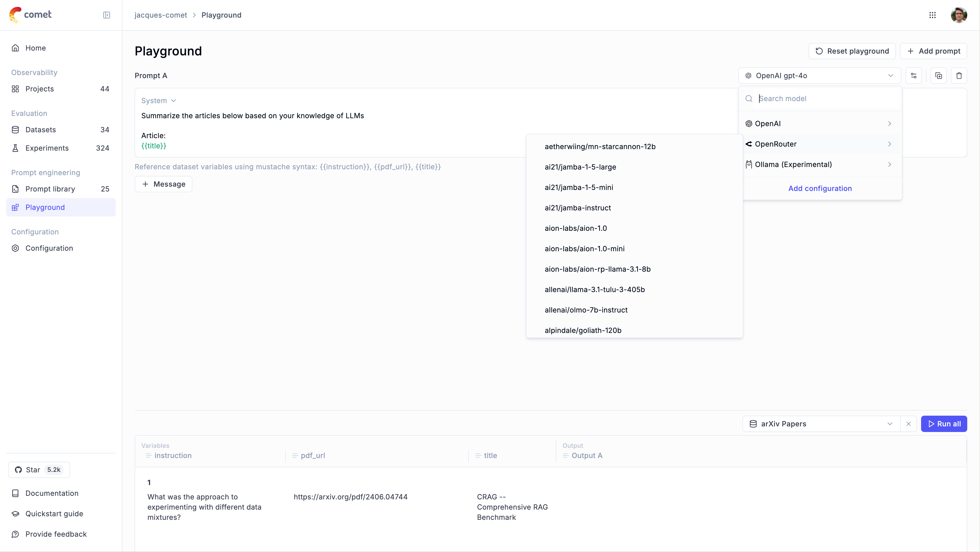Select ai21/jamba-1-5-large model
Image resolution: width=980 pixels, height=552 pixels.
tap(580, 167)
